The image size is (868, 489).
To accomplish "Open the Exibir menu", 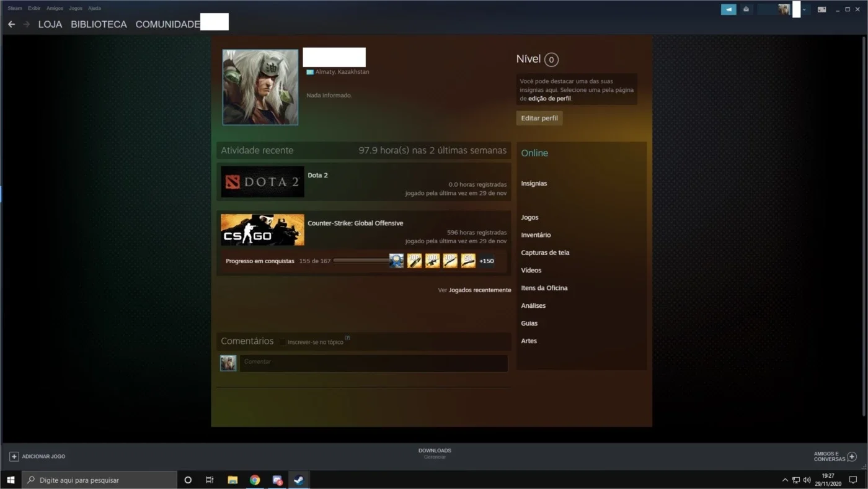I will point(34,8).
